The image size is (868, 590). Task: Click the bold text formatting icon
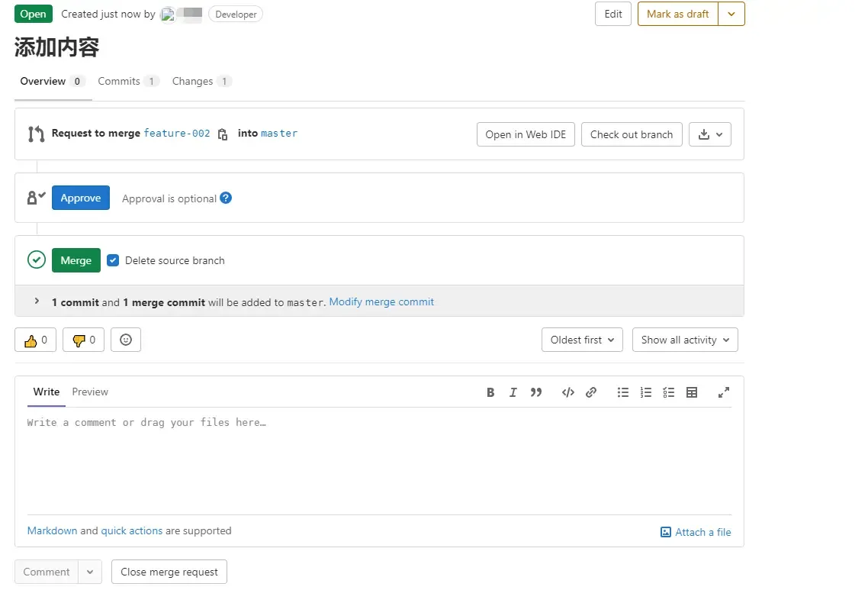pos(490,392)
